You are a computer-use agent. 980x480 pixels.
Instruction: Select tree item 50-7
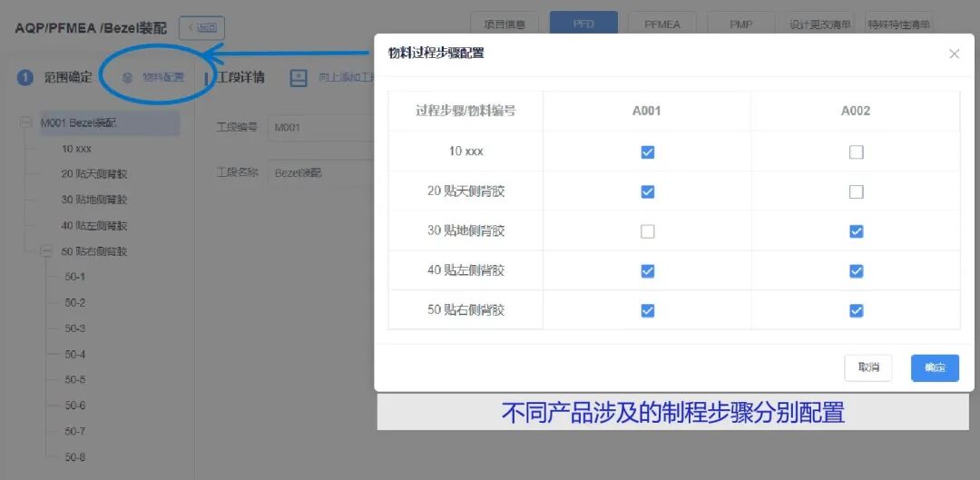pos(75,431)
